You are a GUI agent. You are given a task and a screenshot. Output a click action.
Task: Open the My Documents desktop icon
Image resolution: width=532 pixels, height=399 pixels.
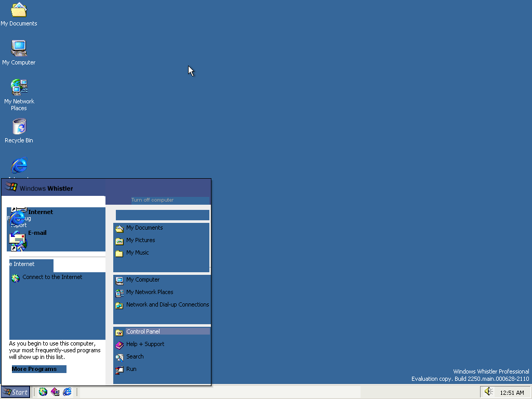[19, 14]
